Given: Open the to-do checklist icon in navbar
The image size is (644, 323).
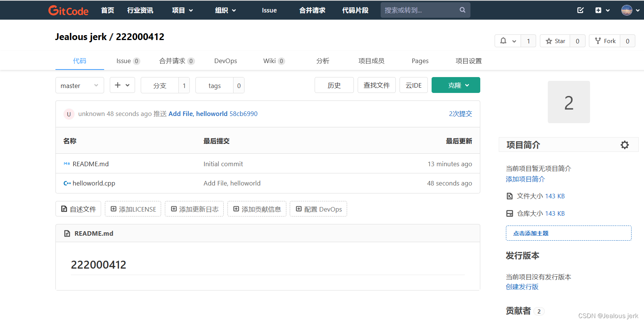Looking at the screenshot, I should click(x=581, y=10).
